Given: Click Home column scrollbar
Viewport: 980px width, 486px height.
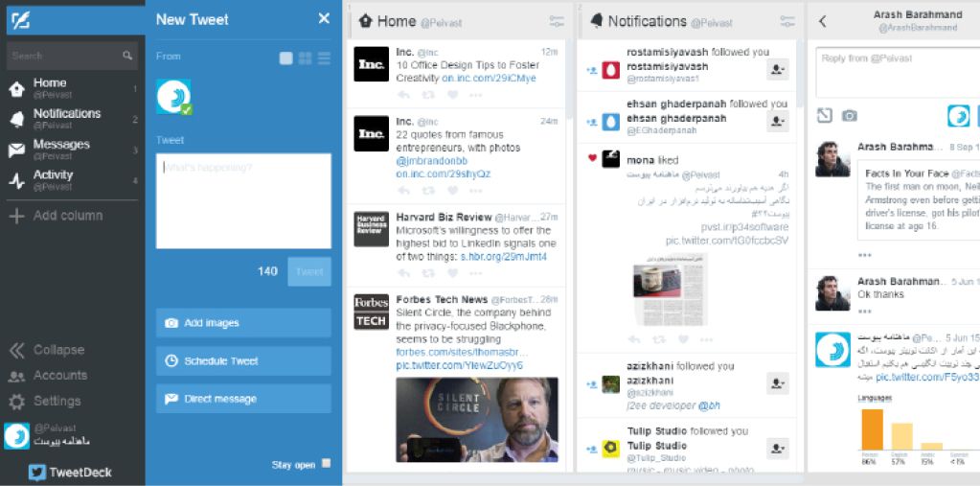Looking at the screenshot, I should click(x=569, y=79).
